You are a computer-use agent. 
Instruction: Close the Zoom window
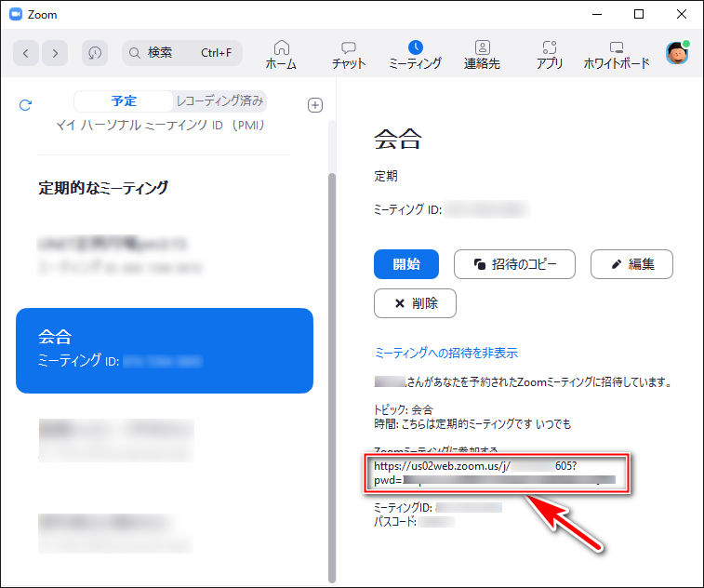pyautogui.click(x=682, y=14)
